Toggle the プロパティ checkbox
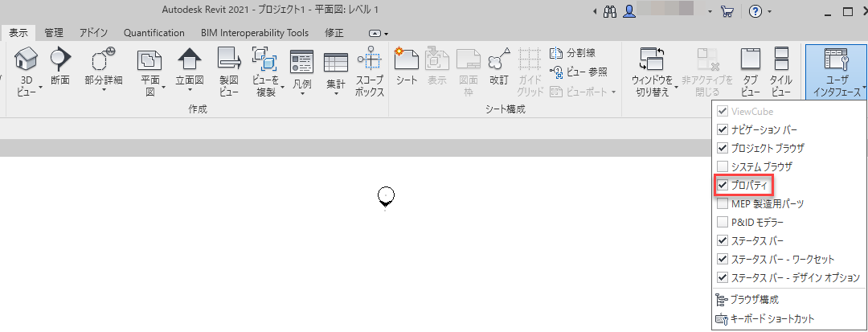This screenshot has width=868, height=332. point(722,186)
